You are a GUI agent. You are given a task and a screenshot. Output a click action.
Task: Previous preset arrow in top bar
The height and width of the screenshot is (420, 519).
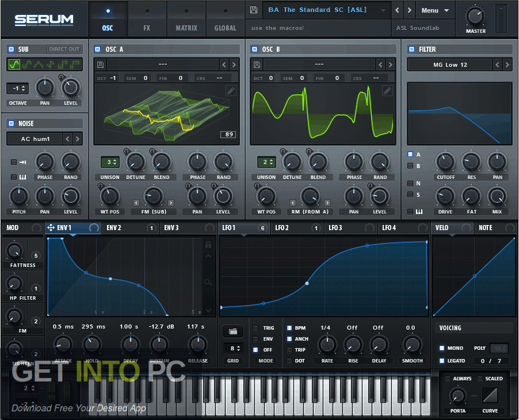397,10
